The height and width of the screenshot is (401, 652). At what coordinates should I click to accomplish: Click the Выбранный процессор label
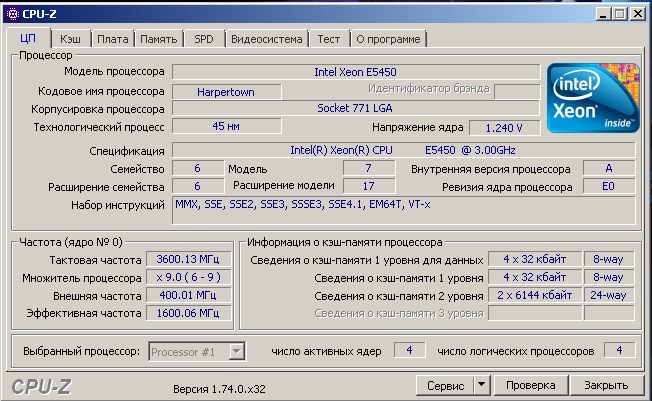tap(82, 351)
